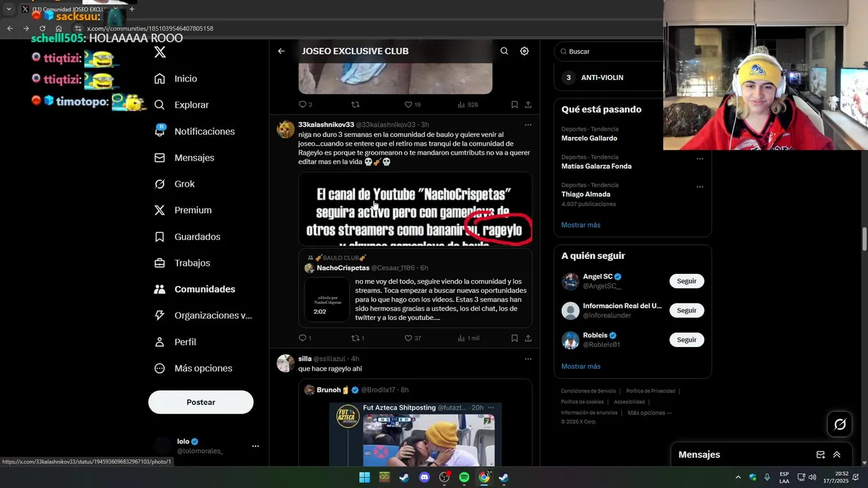Open Fut Azteca Shitposting quoted image
Screen dimensions: 868x488
415,434
